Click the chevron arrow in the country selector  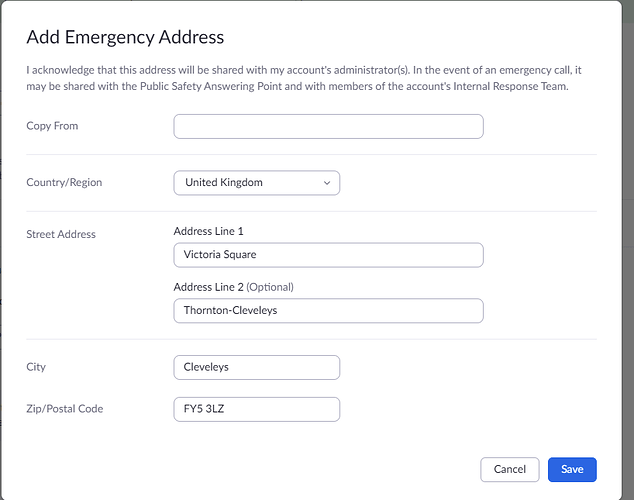coord(327,183)
